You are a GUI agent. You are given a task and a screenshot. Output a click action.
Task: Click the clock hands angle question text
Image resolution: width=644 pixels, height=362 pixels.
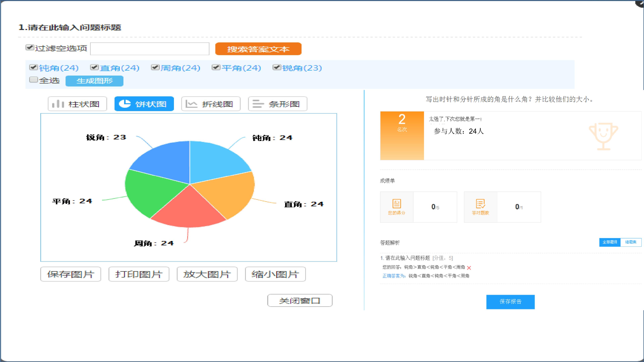[510, 99]
